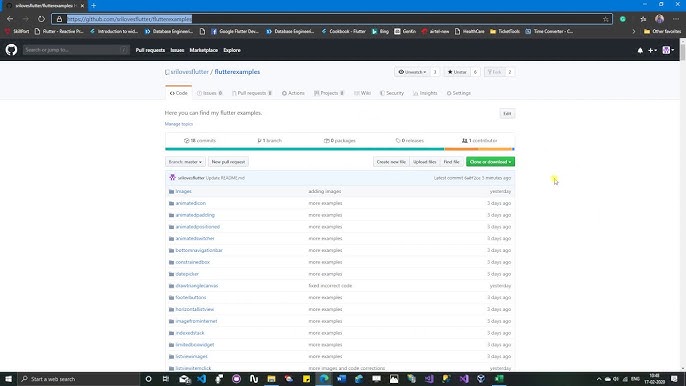Switch to the Insights tab
Viewport: 686px width, 386px height.
coord(425,93)
